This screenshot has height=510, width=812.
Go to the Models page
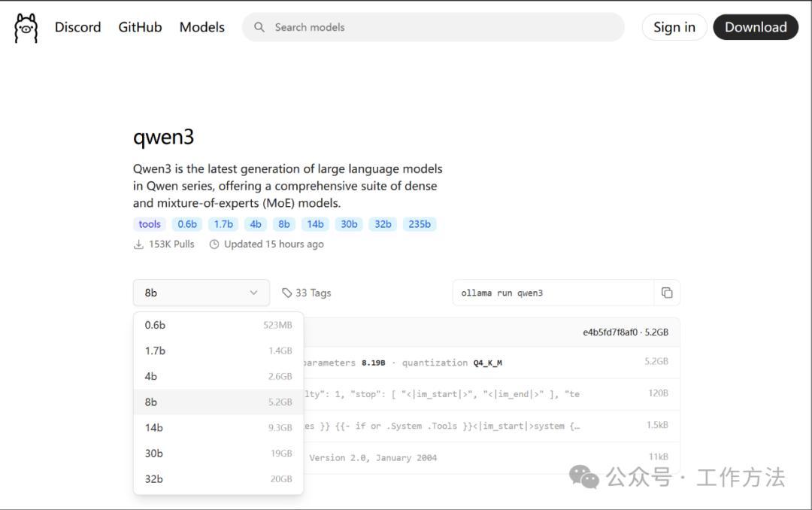point(202,27)
